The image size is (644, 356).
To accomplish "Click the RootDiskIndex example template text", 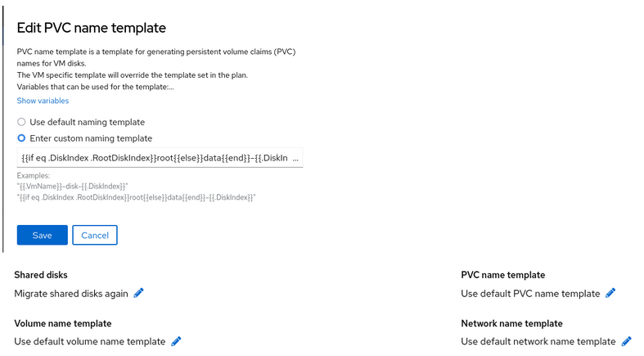I will point(137,197).
